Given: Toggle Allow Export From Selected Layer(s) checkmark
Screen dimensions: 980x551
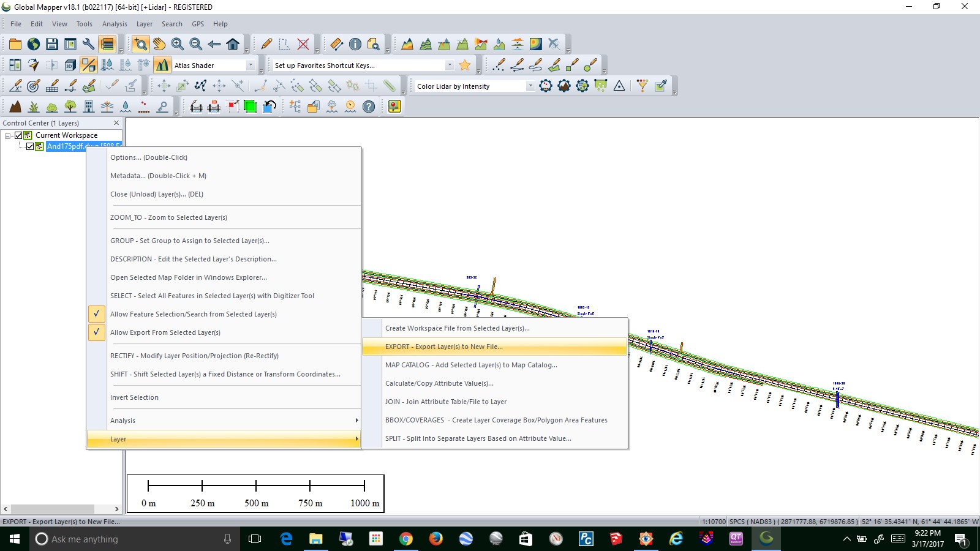Looking at the screenshot, I should point(97,332).
